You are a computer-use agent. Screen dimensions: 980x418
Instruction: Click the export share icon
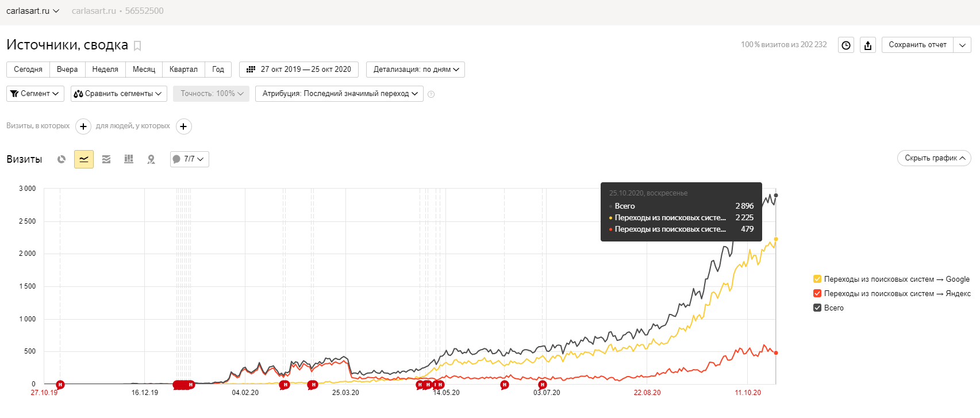868,45
